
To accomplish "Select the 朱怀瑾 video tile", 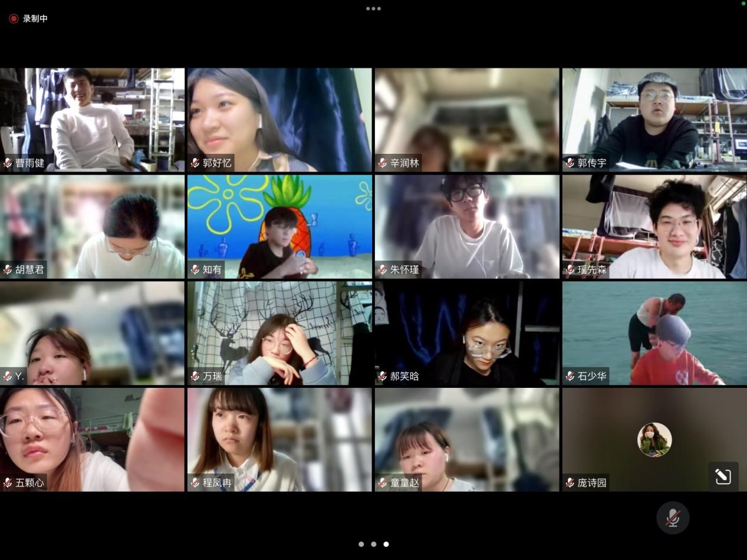I will coord(467,226).
